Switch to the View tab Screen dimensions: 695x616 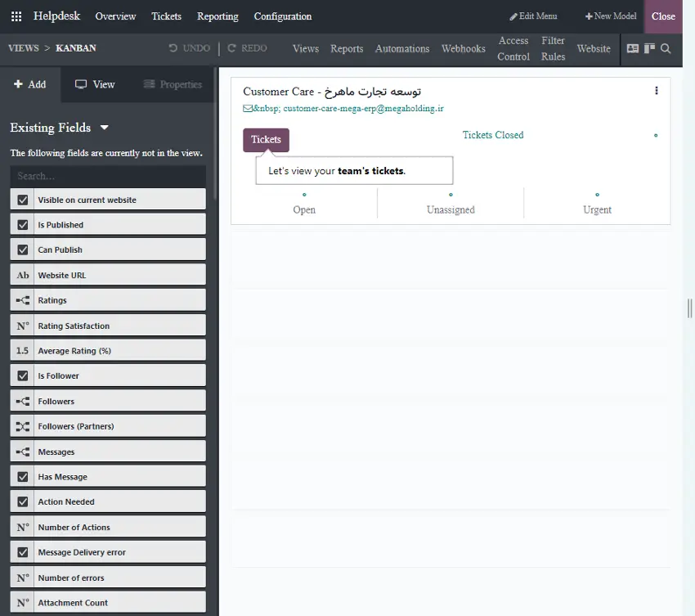95,84
